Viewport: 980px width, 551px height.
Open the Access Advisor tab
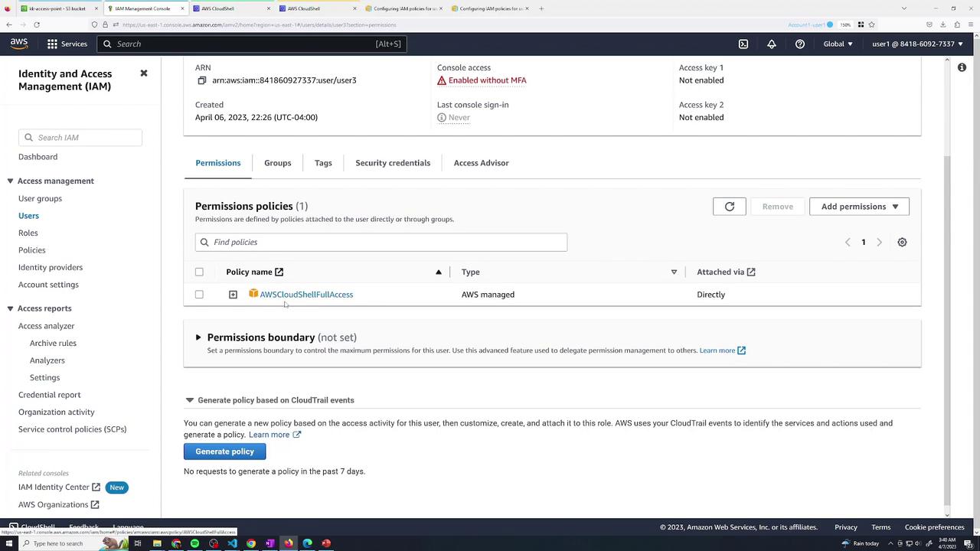pos(481,163)
